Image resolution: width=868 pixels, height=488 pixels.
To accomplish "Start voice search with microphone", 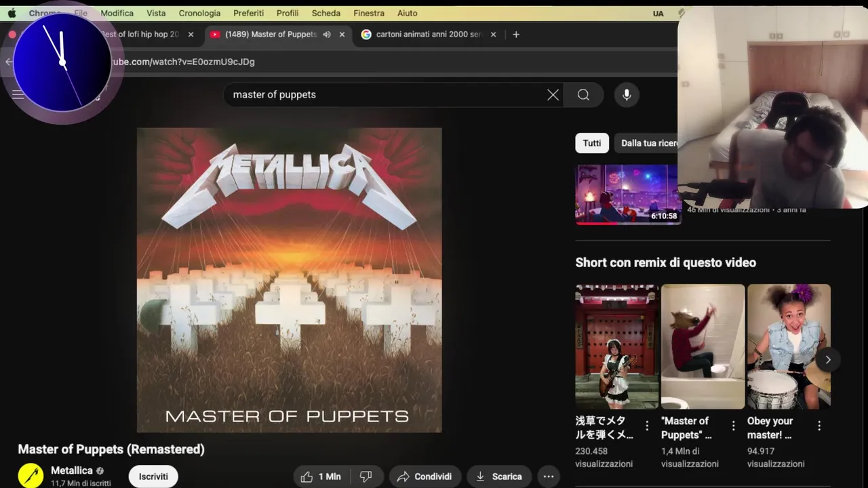I will [x=627, y=95].
